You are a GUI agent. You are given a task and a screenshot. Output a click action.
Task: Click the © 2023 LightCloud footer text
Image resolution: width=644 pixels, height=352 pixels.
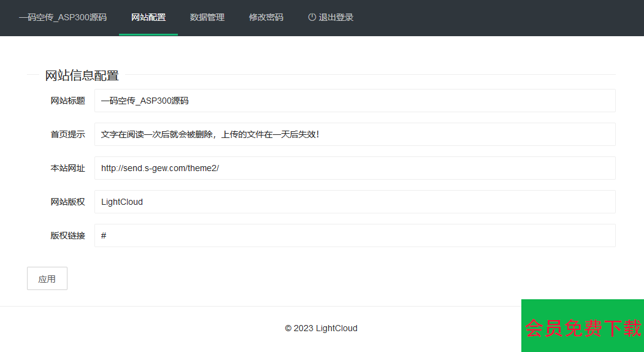[x=321, y=328]
